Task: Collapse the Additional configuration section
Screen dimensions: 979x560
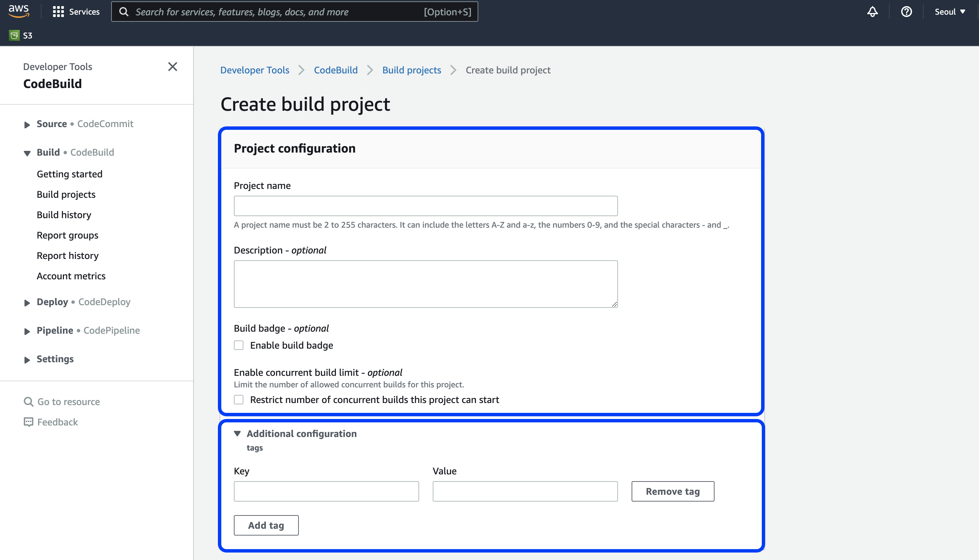Action: [x=237, y=434]
